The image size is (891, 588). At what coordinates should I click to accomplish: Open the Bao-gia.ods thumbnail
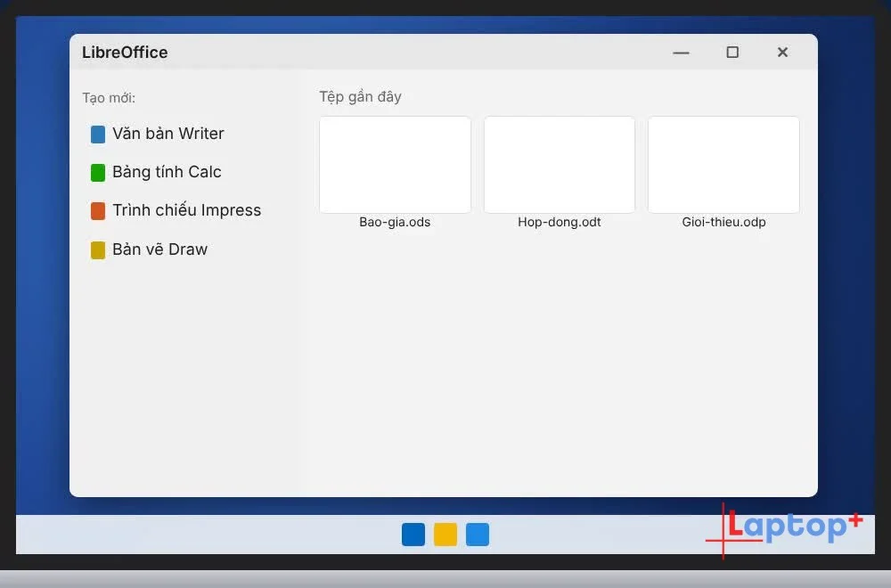click(395, 165)
